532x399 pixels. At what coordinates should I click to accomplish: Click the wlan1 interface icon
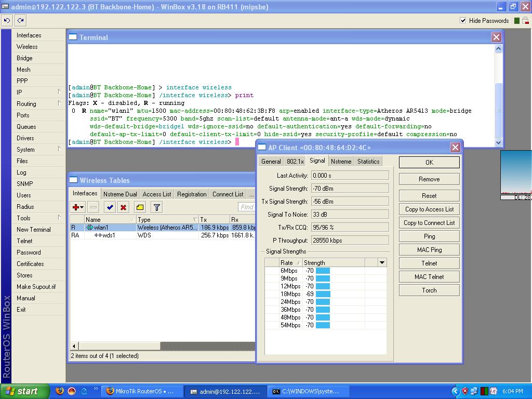89,228
